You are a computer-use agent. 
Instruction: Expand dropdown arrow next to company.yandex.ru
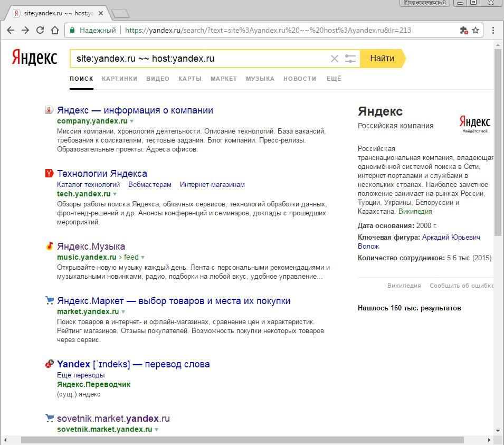132,121
